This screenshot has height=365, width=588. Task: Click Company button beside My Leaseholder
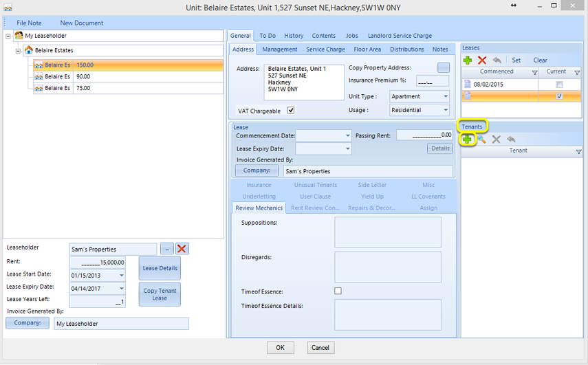pyautogui.click(x=28, y=322)
